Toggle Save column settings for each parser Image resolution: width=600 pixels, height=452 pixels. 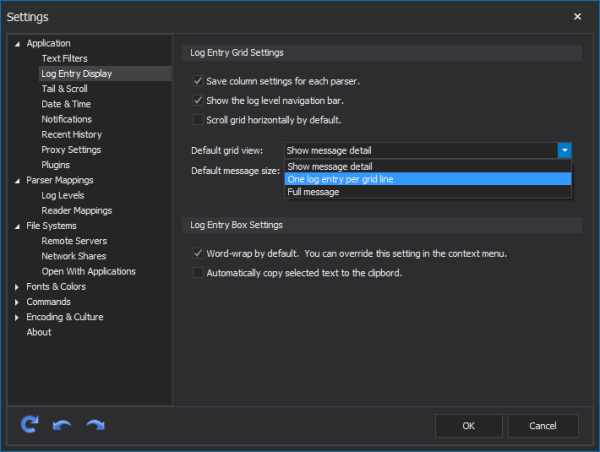tap(198, 81)
